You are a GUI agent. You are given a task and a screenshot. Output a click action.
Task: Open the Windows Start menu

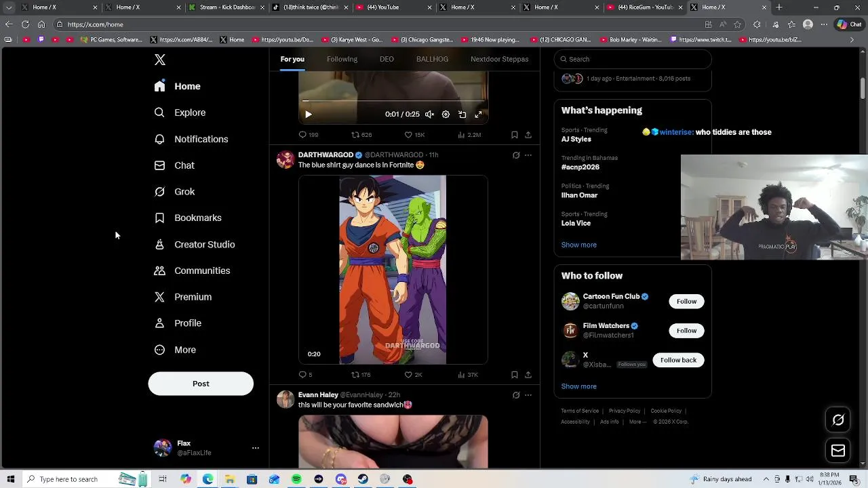pyautogui.click(x=10, y=479)
